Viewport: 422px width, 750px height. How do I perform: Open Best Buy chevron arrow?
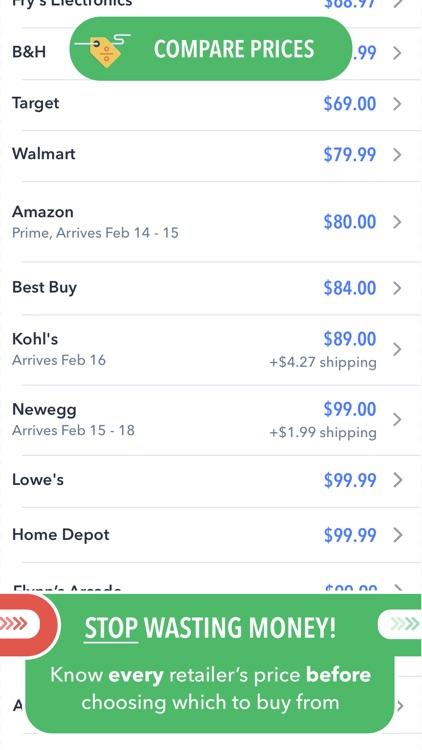tap(397, 288)
